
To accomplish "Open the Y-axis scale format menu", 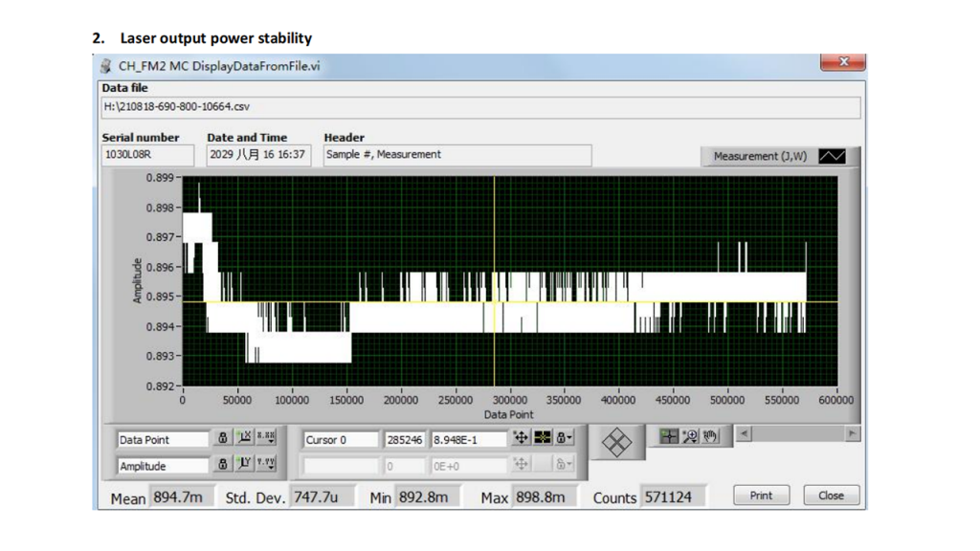I will (x=266, y=464).
